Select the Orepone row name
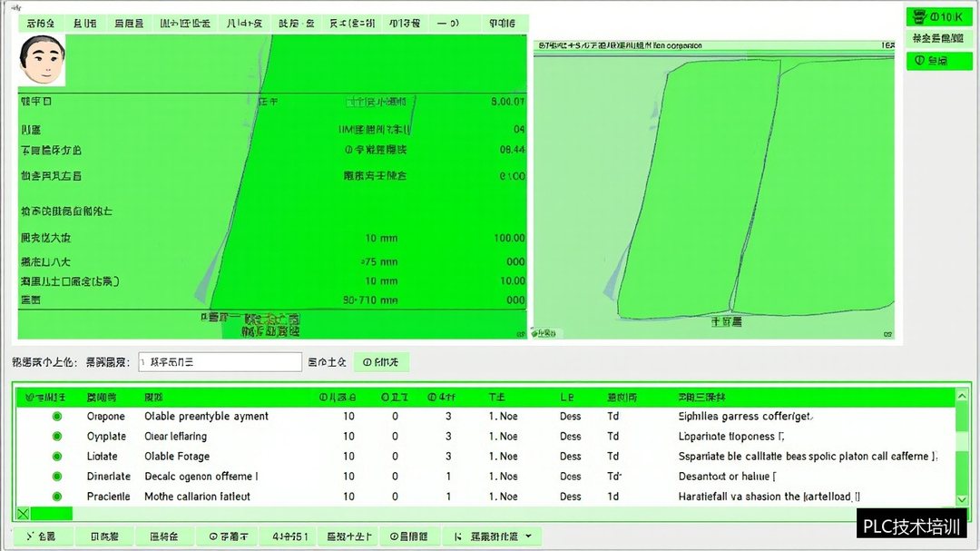Image resolution: width=980 pixels, height=551 pixels. tap(105, 417)
